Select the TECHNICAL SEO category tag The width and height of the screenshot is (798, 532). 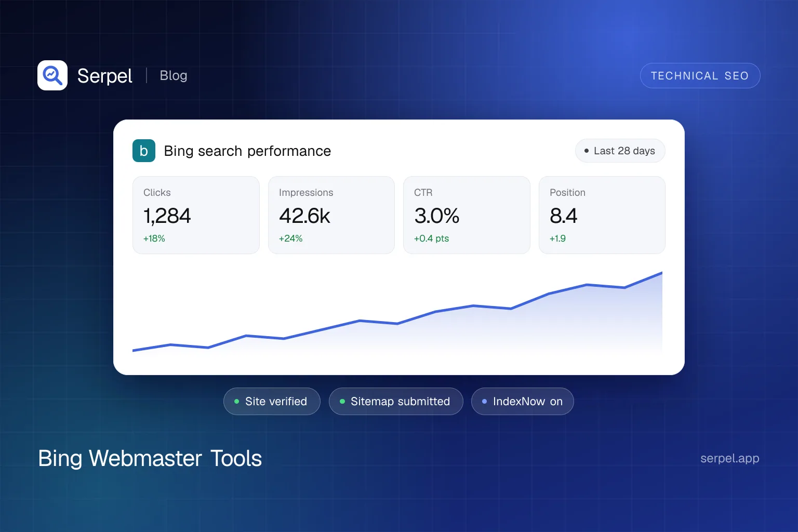click(x=700, y=76)
